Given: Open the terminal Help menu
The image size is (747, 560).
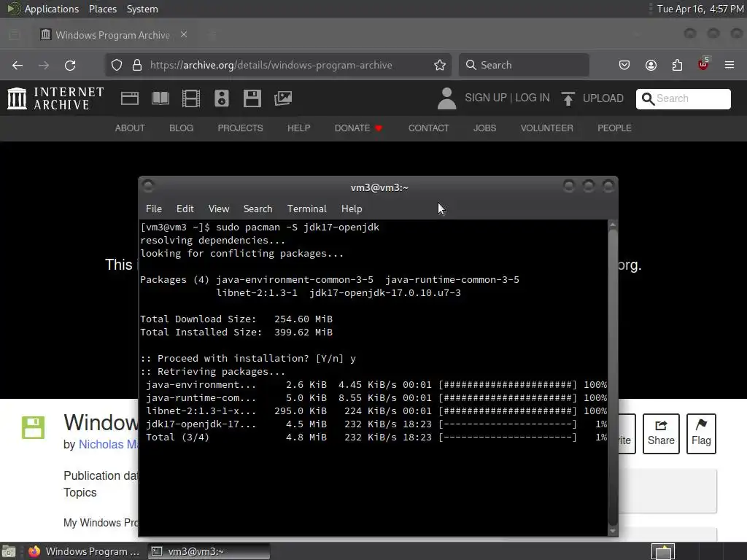Looking at the screenshot, I should click(x=352, y=209).
